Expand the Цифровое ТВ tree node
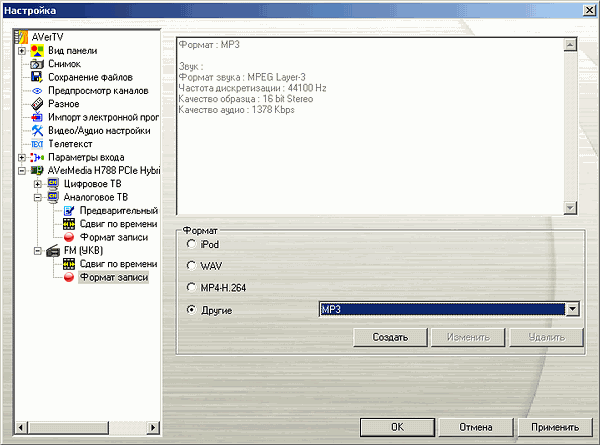 point(38,184)
